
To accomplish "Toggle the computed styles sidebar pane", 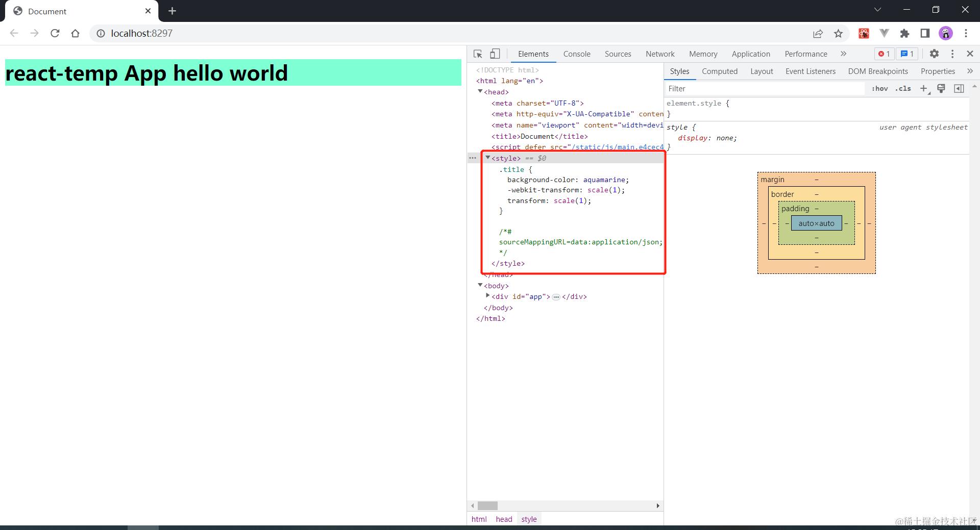I will tap(959, 89).
